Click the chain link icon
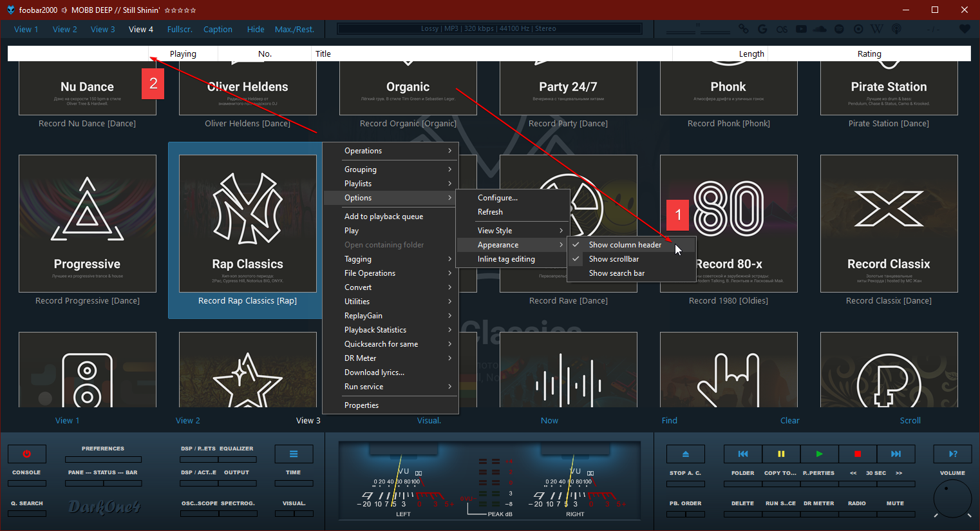The width and height of the screenshot is (980, 531). [x=744, y=29]
